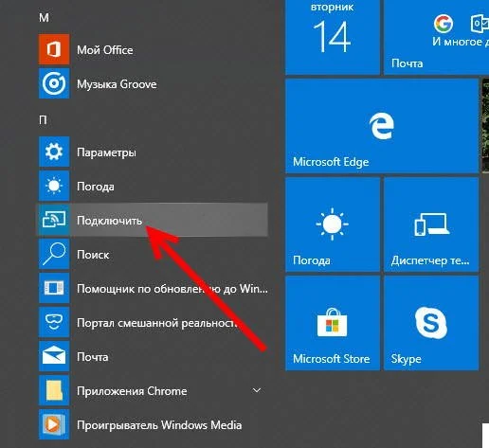Open the Диспетчер телефонов tile
Viewport: 489px width, 448px height.
431,224
